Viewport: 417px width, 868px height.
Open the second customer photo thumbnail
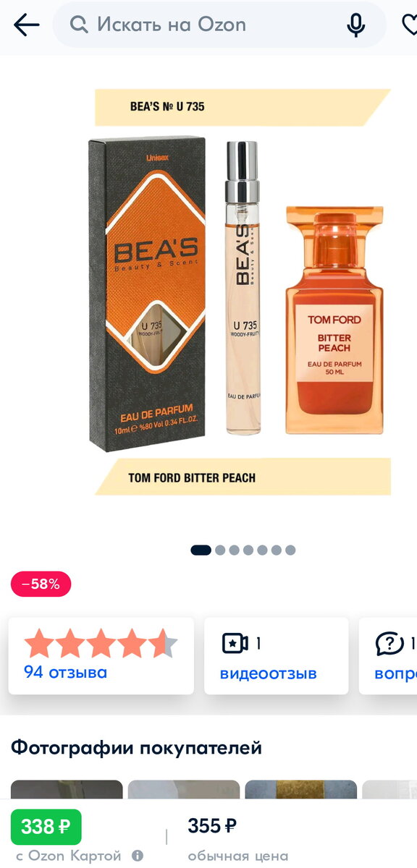184,789
